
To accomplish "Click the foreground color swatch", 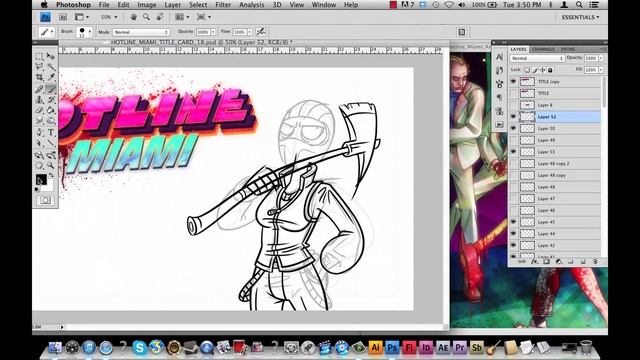I will pyautogui.click(x=41, y=180).
